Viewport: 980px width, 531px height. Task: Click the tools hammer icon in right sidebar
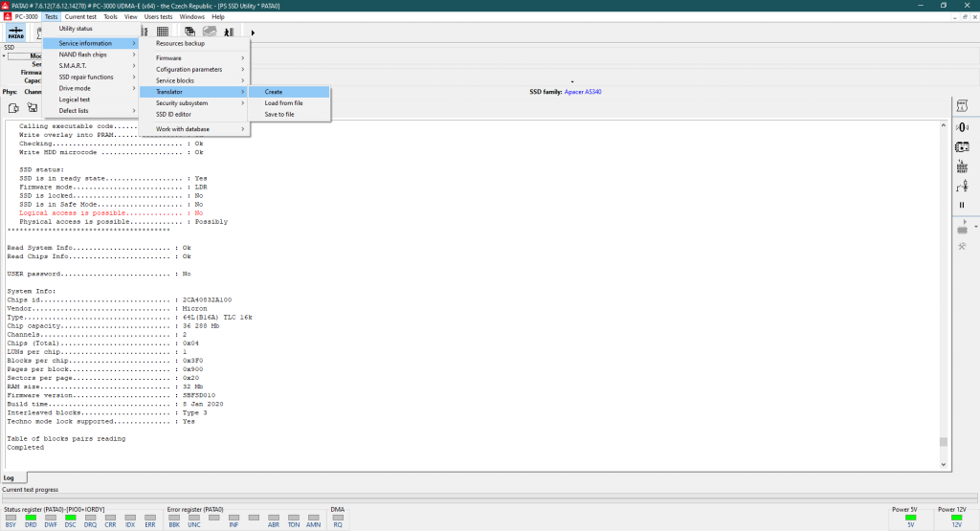[x=962, y=247]
